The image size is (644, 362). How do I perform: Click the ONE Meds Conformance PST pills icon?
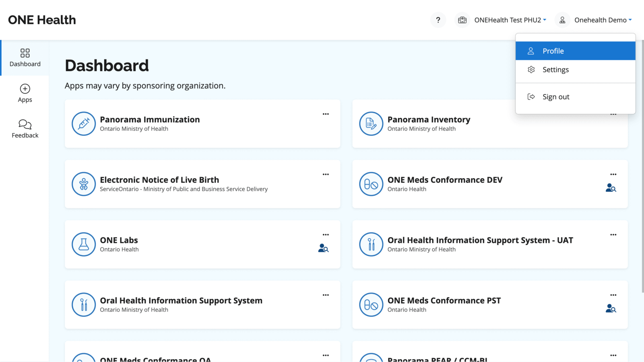pyautogui.click(x=371, y=304)
